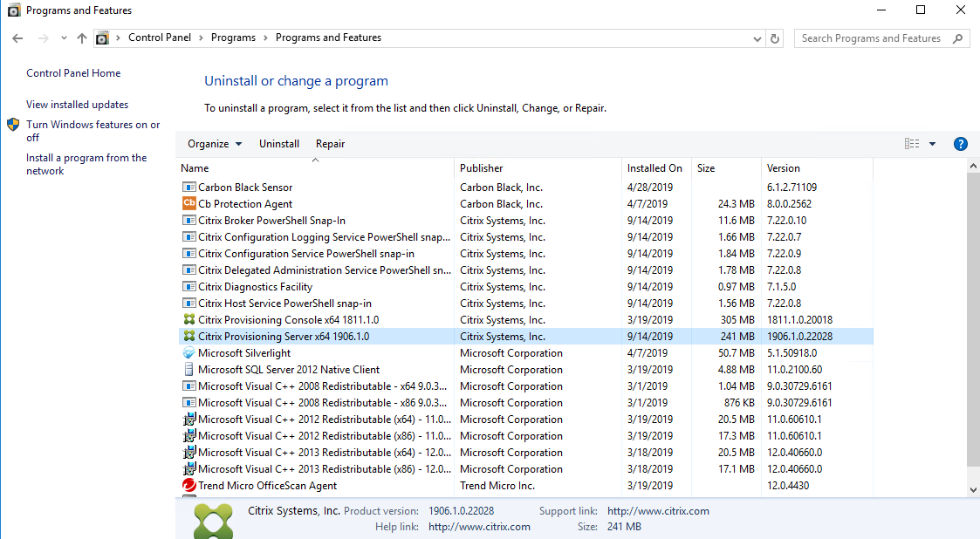
Task: Go up one level with the up arrow
Action: 82,38
